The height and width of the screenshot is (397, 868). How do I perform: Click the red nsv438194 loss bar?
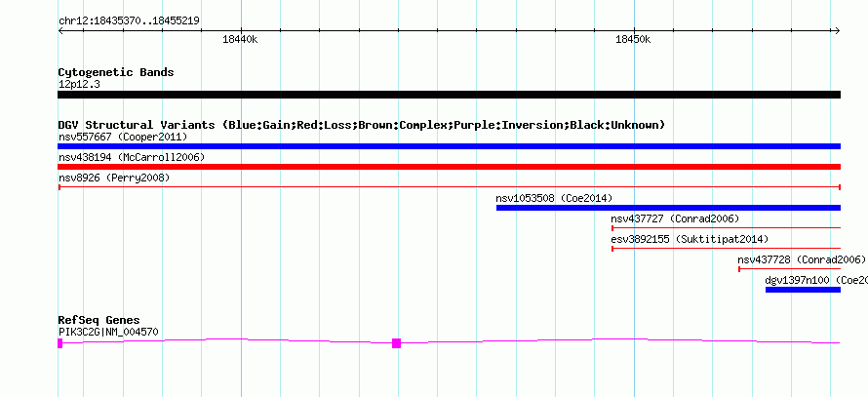click(x=449, y=167)
